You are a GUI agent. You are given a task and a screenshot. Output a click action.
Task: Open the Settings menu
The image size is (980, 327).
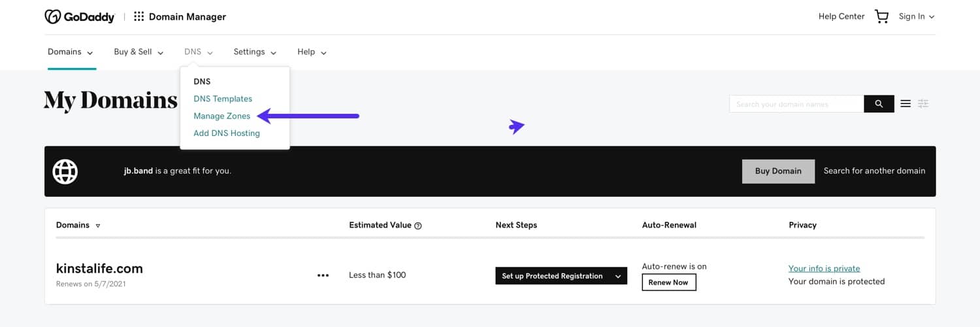[255, 52]
